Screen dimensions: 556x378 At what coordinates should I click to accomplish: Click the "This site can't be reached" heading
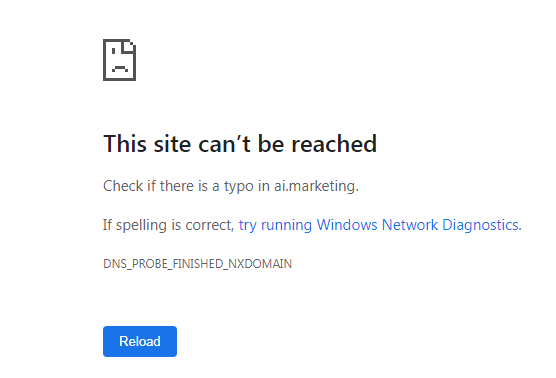(x=240, y=144)
